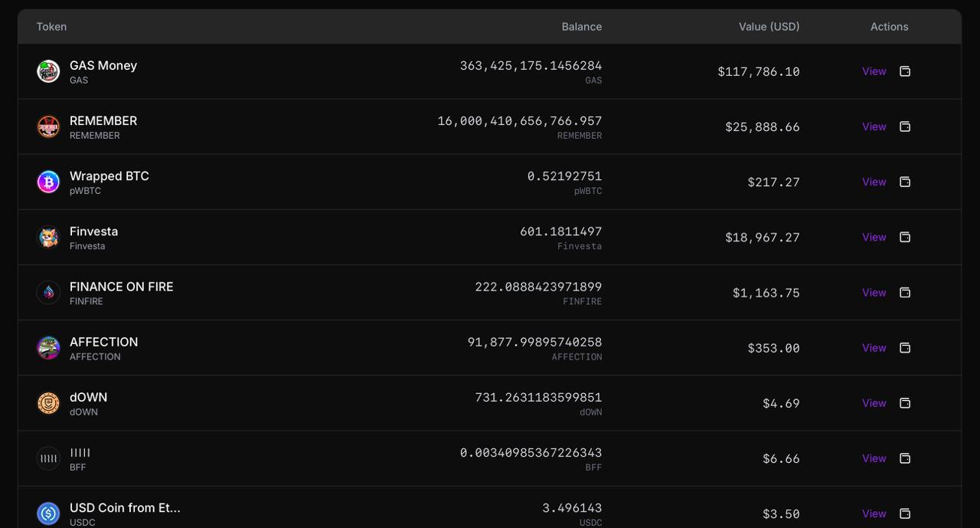
Task: Click balance 91,877.99895740258
Action: [535, 342]
